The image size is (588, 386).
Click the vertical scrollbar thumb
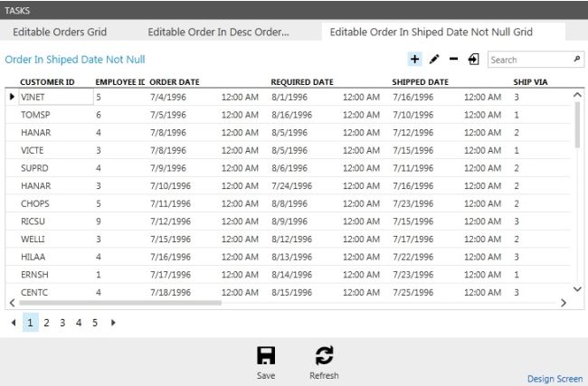[577, 125]
